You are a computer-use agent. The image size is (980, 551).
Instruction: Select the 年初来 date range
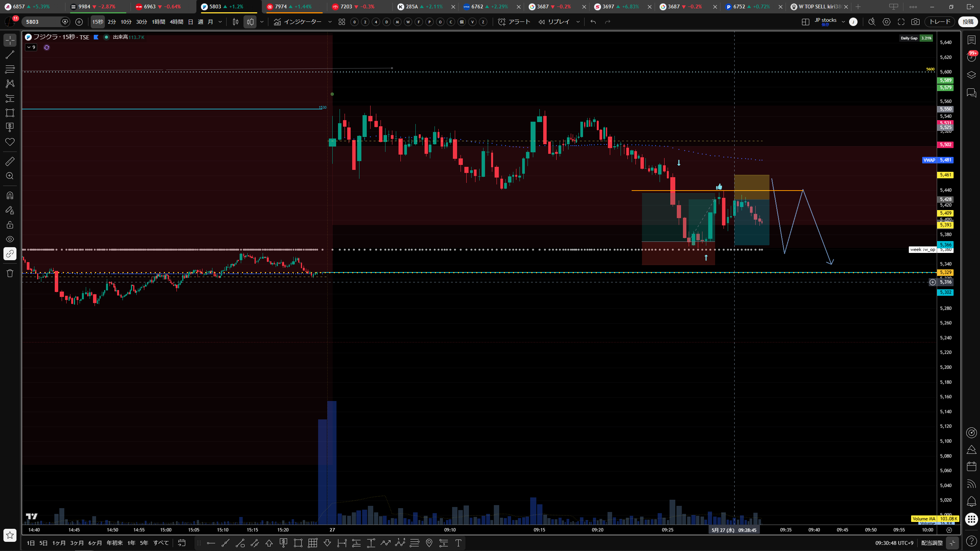(x=114, y=543)
